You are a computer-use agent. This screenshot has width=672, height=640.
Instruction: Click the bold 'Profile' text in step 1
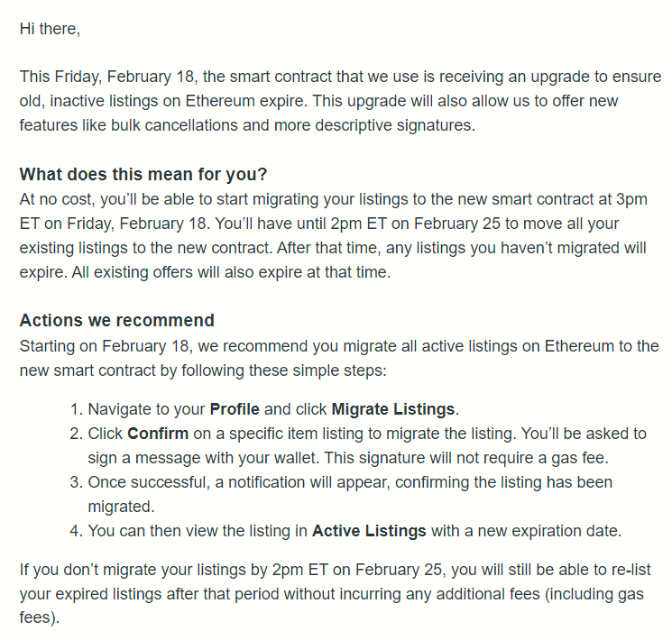pos(235,409)
